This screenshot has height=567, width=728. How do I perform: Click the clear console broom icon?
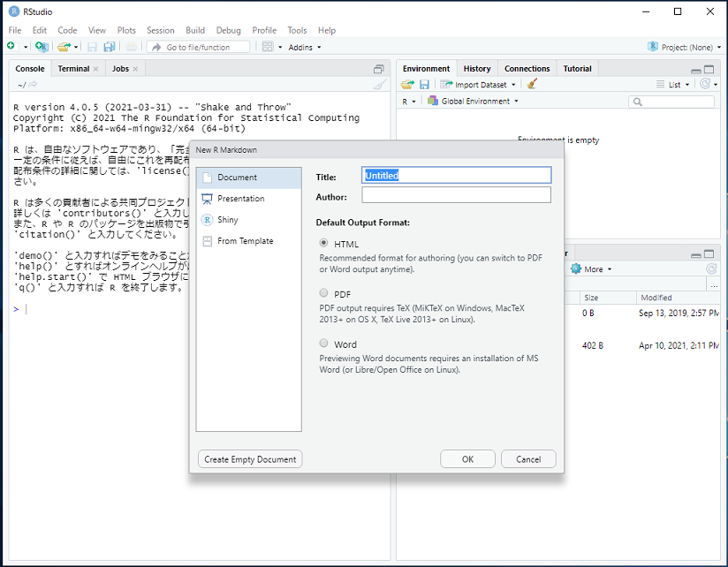click(380, 85)
